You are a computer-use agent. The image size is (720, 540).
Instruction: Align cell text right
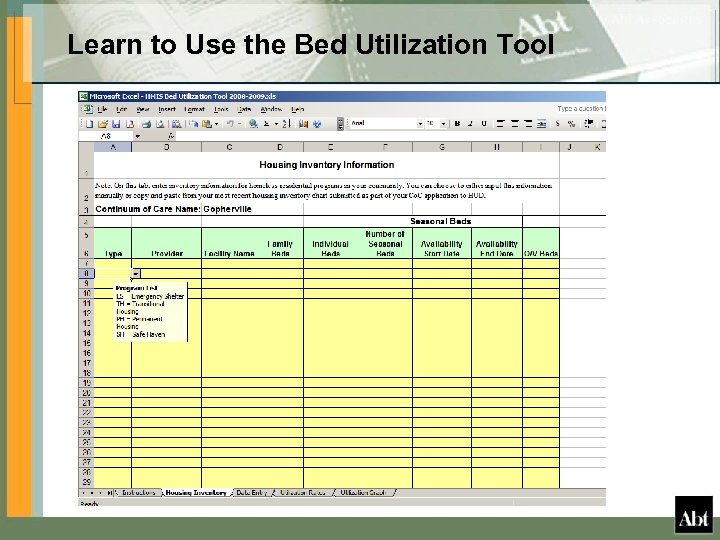pyautogui.click(x=528, y=124)
